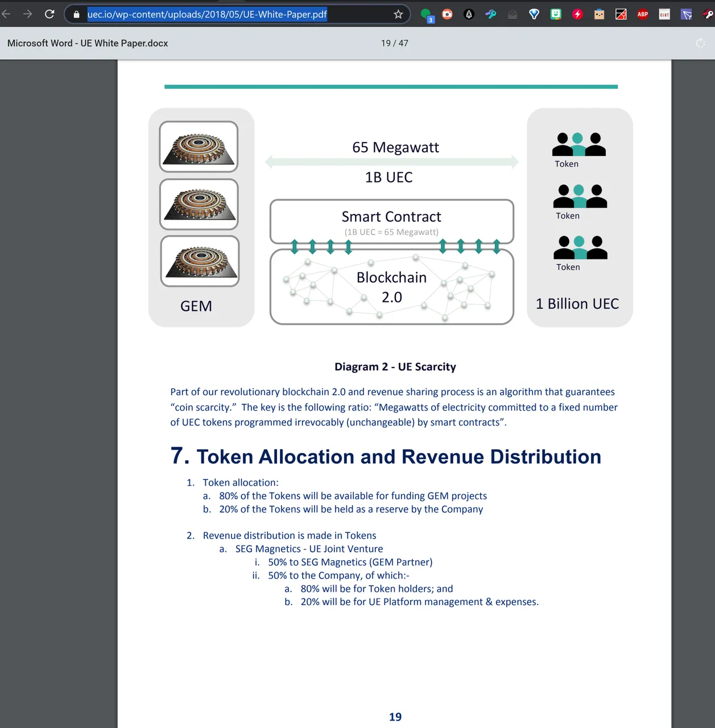Screen dimensions: 715x728
Task: Click the 'Smart Contract' box heading
Action: pos(391,217)
